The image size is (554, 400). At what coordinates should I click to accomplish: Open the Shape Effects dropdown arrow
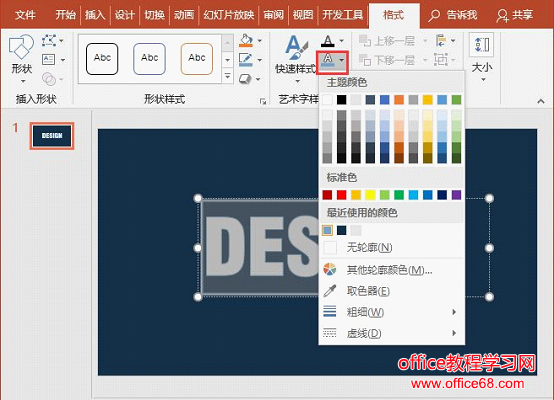(x=258, y=79)
